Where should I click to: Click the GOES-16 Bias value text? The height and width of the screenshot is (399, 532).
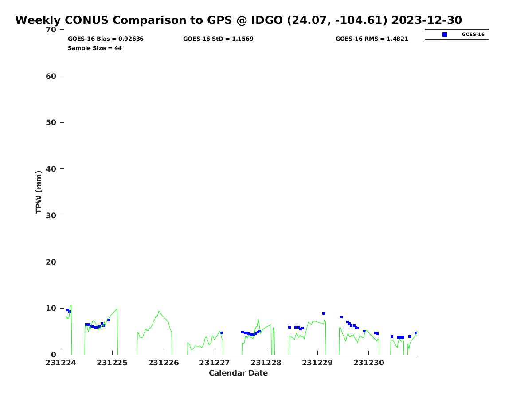point(106,39)
